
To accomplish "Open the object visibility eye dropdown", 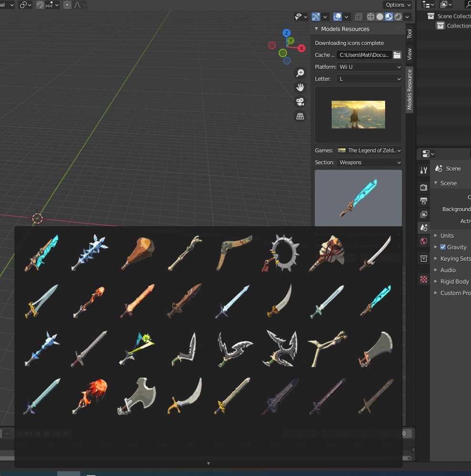I will pyautogui.click(x=301, y=17).
